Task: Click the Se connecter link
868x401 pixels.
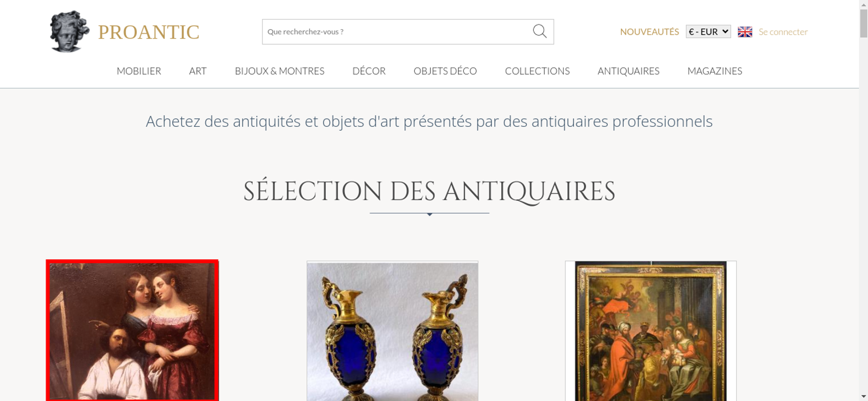Action: [783, 32]
